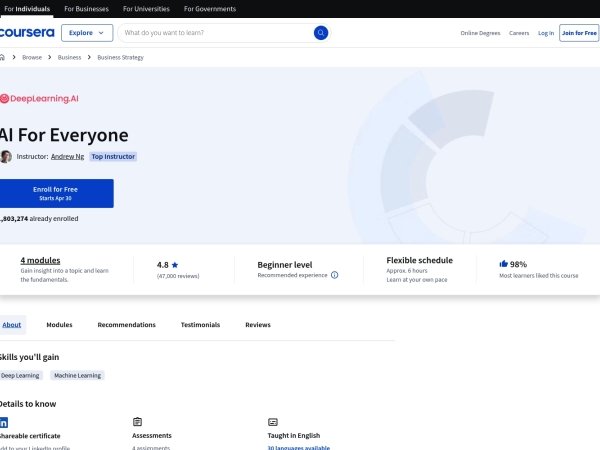
Task: Click the LinkedIn shareable certificate icon
Action: [3, 422]
